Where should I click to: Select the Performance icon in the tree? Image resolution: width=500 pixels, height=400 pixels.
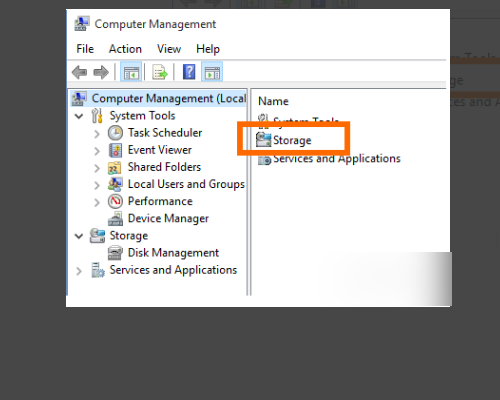(115, 201)
